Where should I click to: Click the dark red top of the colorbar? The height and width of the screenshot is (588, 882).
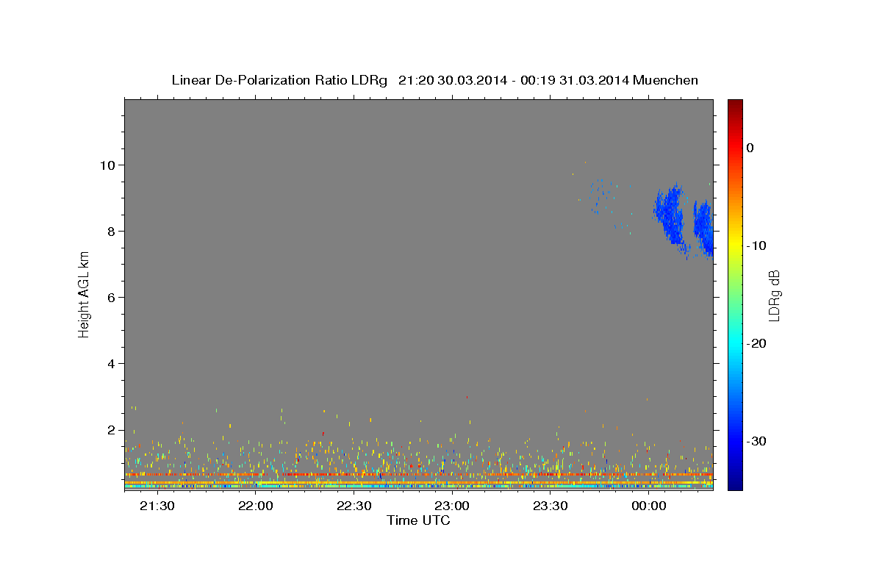(735, 104)
